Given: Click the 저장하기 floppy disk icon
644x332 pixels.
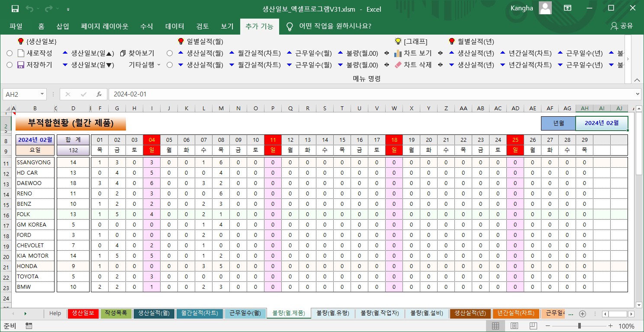Looking at the screenshot, I should [21, 65].
